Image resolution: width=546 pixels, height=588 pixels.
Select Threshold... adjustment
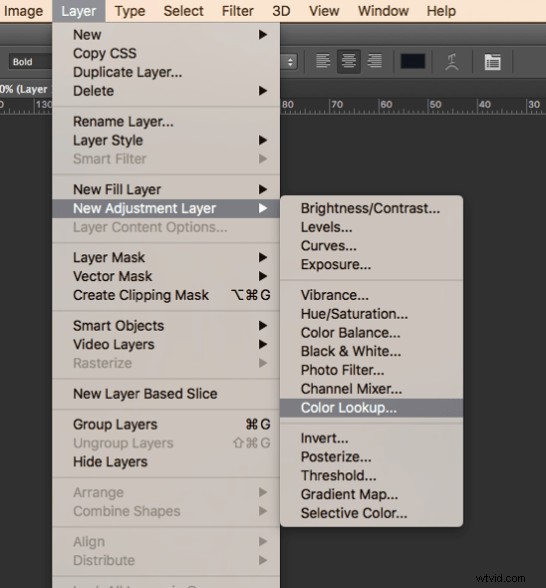point(372,476)
